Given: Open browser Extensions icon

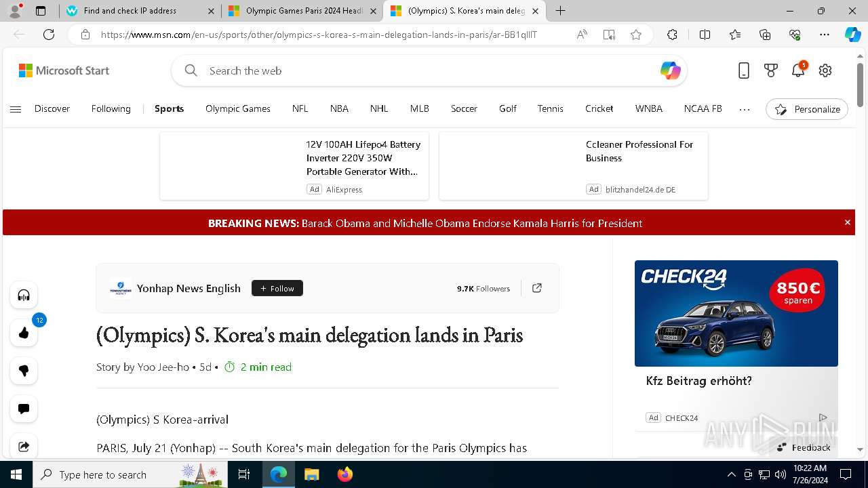Looking at the screenshot, I should point(672,35).
